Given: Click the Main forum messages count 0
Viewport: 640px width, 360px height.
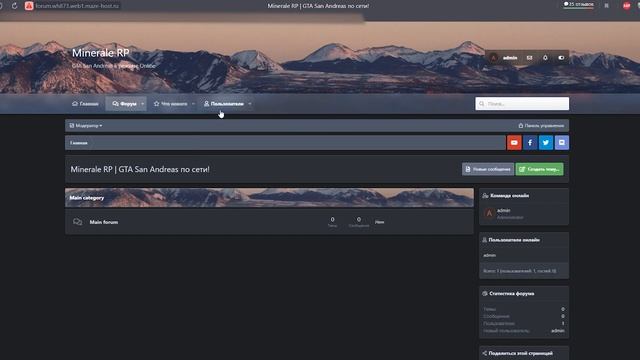Looking at the screenshot, I should (x=359, y=220).
